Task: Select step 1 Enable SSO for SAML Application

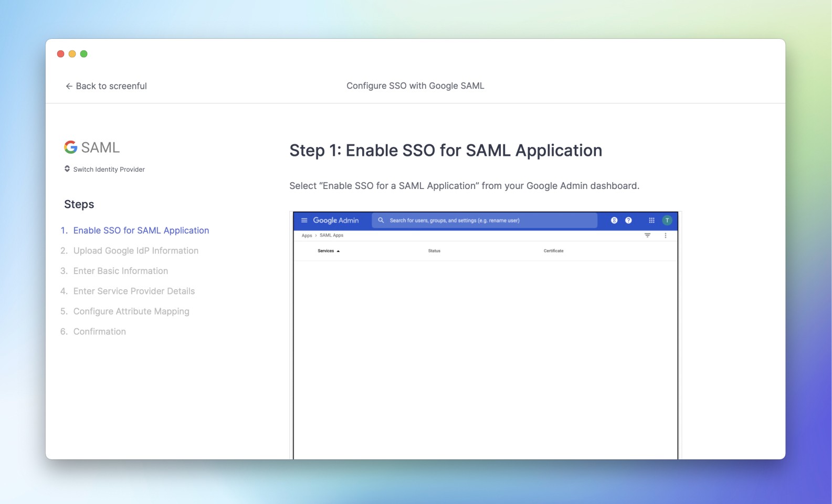Action: 135,230
